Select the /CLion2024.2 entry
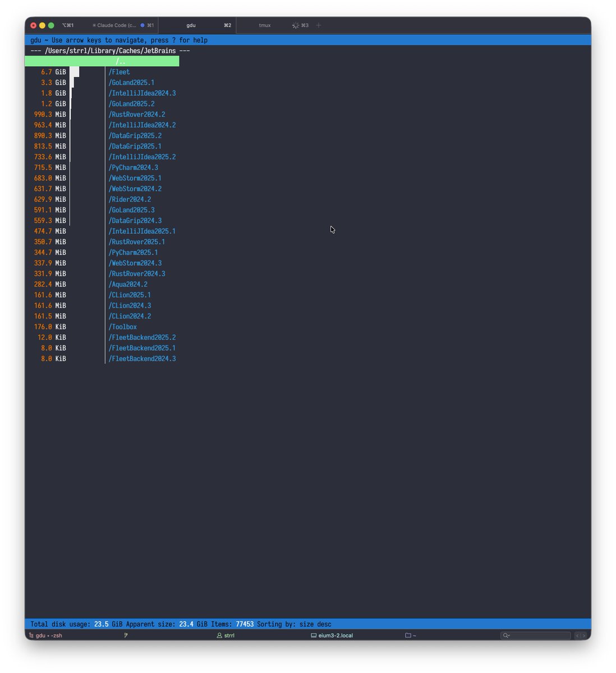This screenshot has width=616, height=673. [130, 317]
